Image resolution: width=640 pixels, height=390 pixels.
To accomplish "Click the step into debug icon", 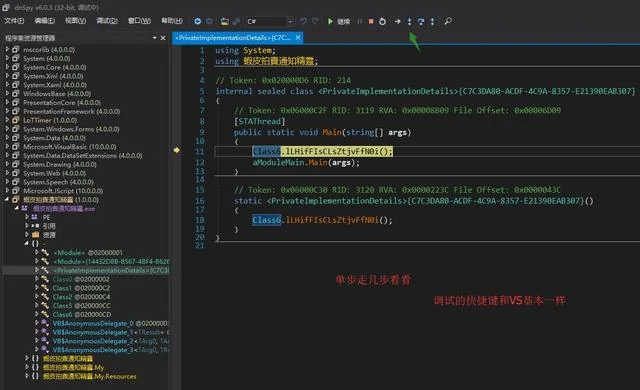I will click(409, 21).
